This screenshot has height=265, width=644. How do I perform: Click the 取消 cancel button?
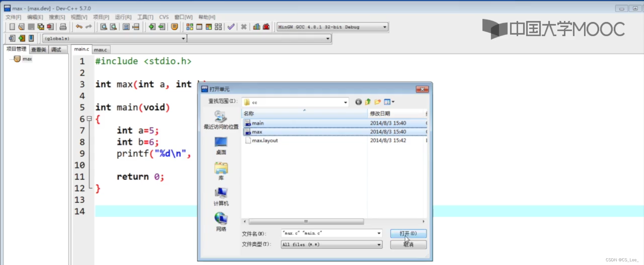pos(408,245)
